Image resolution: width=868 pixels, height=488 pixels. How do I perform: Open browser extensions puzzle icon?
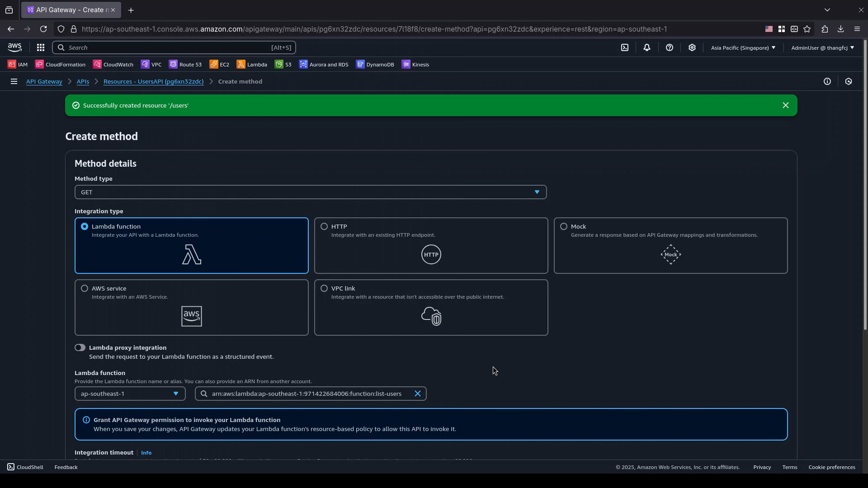coord(825,29)
